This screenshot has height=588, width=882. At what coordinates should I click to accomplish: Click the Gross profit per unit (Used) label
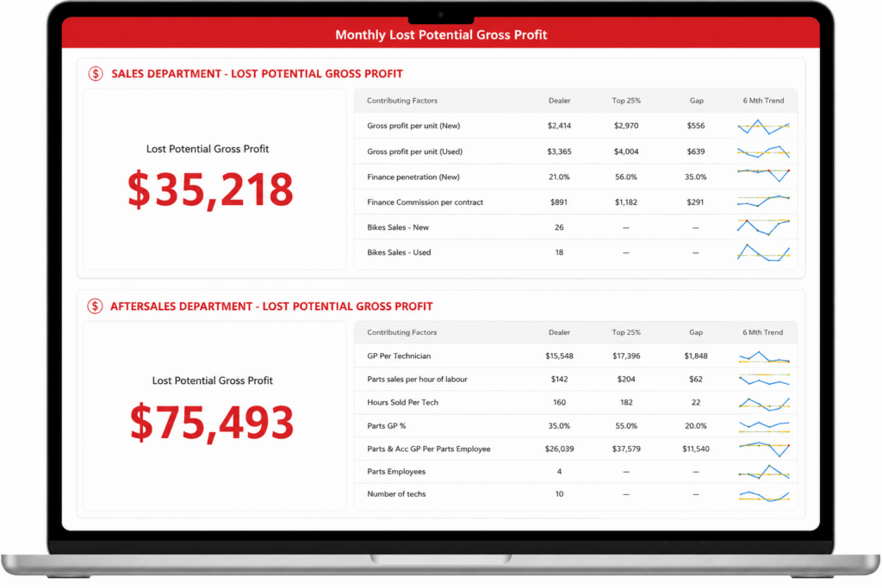(x=414, y=152)
